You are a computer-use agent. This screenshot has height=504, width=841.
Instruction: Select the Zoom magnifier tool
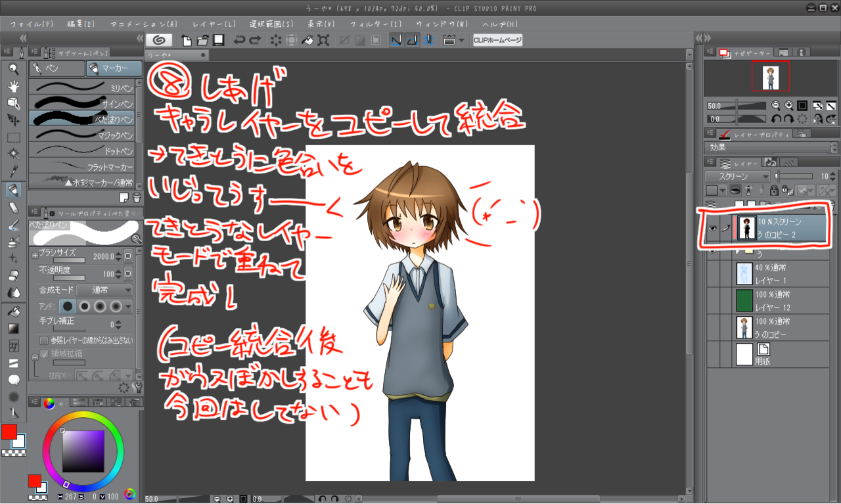click(x=13, y=69)
